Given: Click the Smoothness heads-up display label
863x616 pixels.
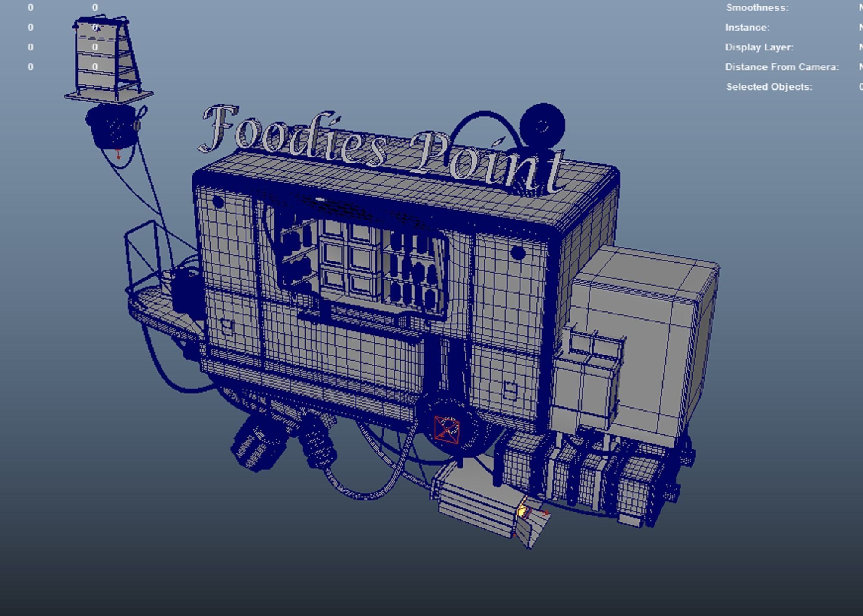Looking at the screenshot, I should tap(757, 8).
